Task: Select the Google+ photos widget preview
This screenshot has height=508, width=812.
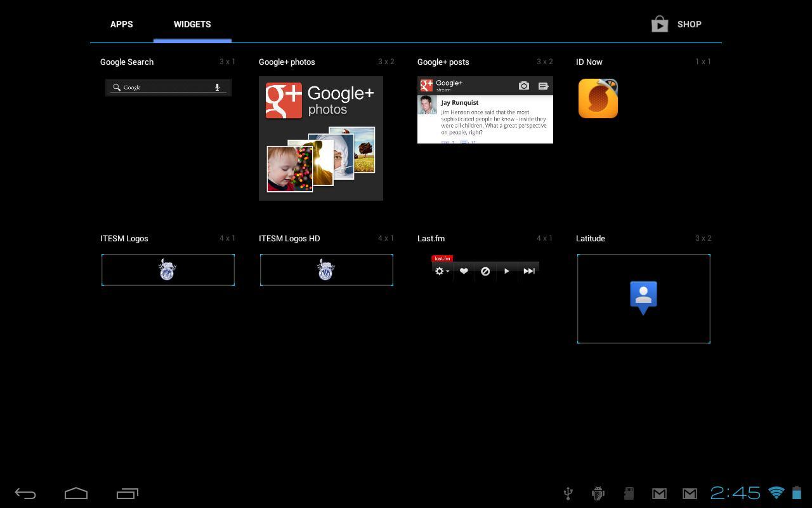Action: 321,138
